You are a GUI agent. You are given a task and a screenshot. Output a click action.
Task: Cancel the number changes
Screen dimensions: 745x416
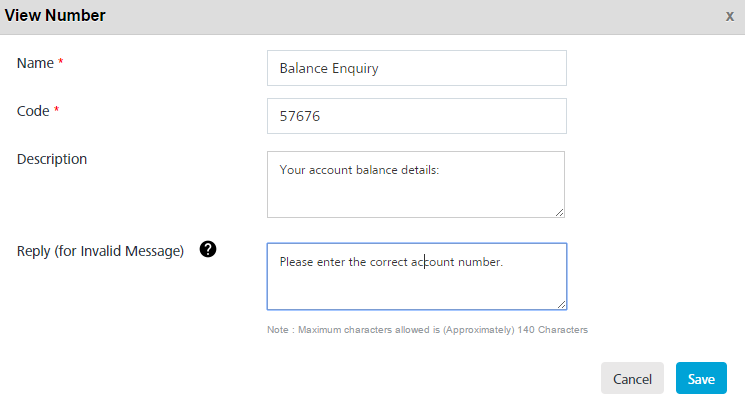point(632,378)
